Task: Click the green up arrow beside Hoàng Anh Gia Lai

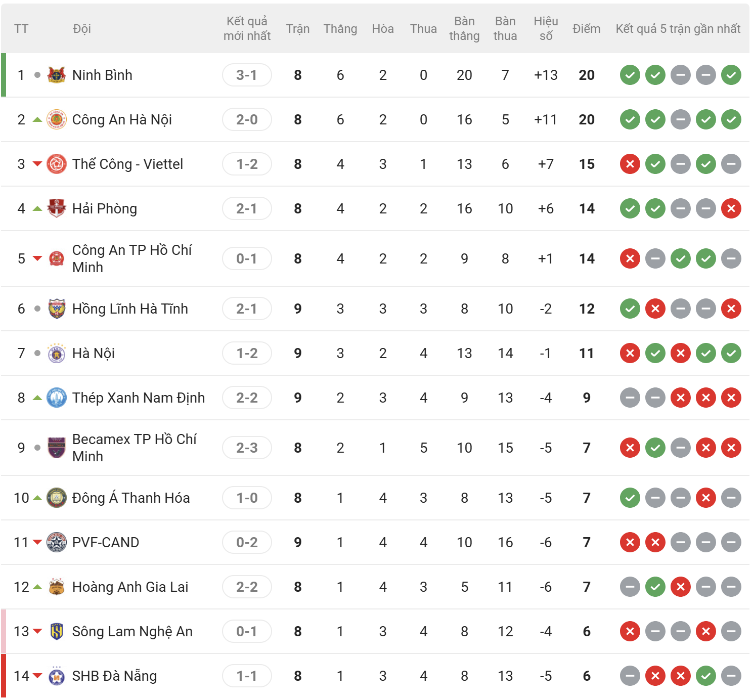Action: click(x=37, y=587)
